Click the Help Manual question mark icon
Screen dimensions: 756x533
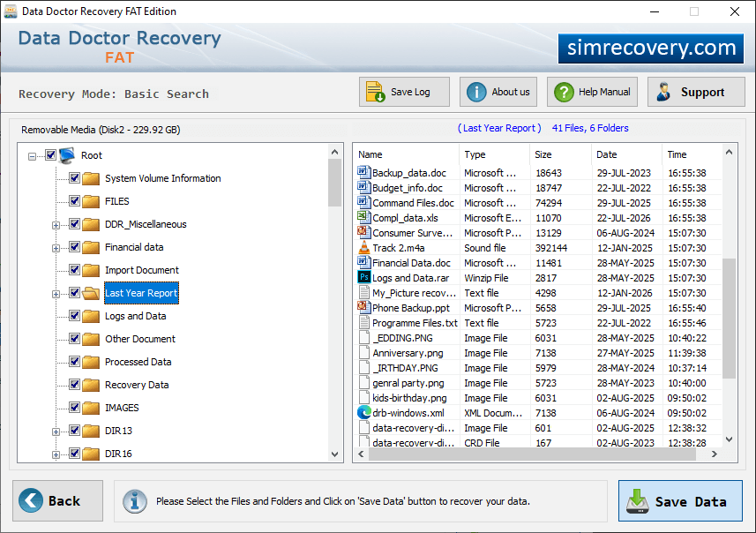click(564, 92)
